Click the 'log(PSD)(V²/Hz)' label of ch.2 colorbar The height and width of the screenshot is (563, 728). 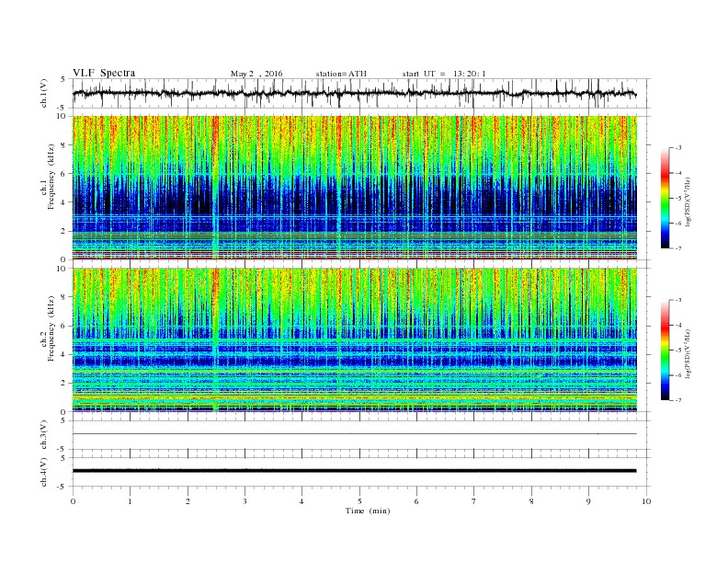click(688, 353)
